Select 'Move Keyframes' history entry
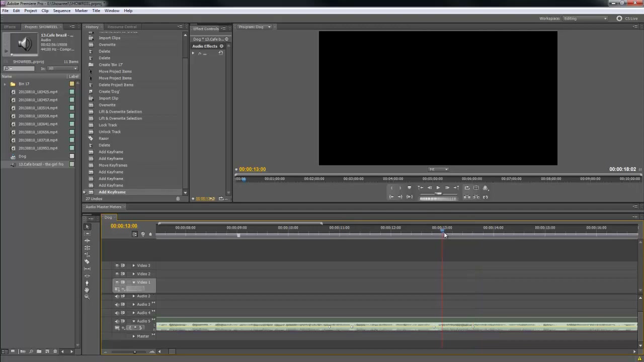The width and height of the screenshot is (644, 362). [113, 165]
